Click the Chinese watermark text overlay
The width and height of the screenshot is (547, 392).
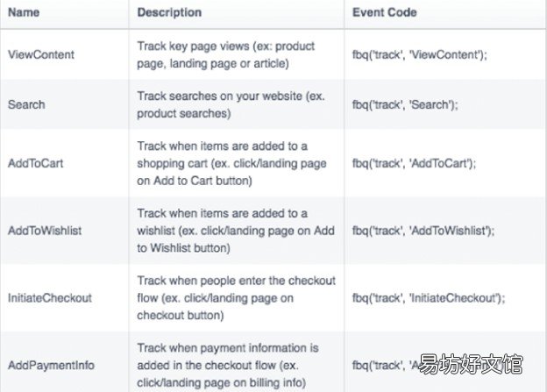[471, 365]
